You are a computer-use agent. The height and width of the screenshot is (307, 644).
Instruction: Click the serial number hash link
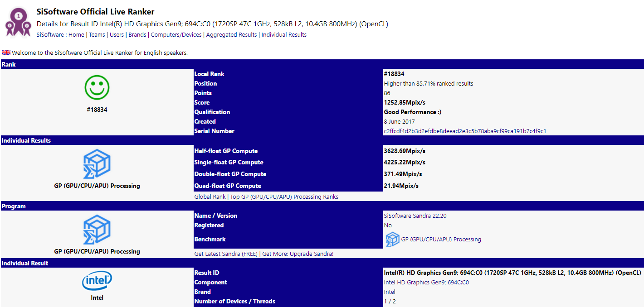tap(465, 131)
